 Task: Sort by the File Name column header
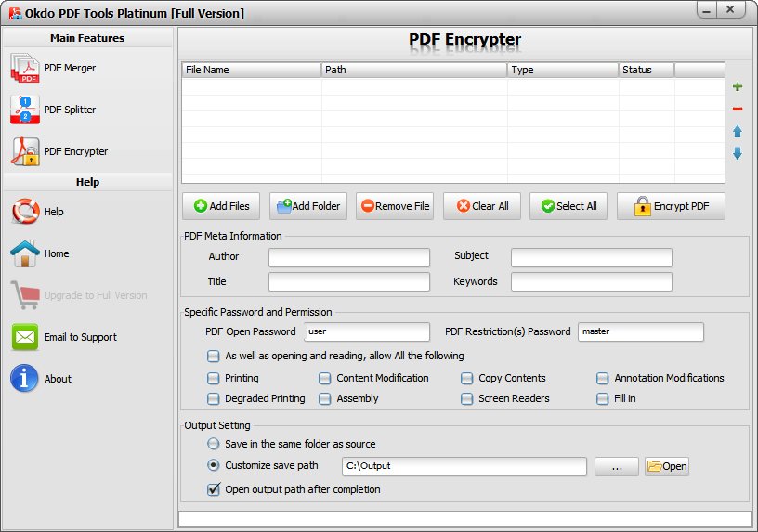(x=252, y=70)
